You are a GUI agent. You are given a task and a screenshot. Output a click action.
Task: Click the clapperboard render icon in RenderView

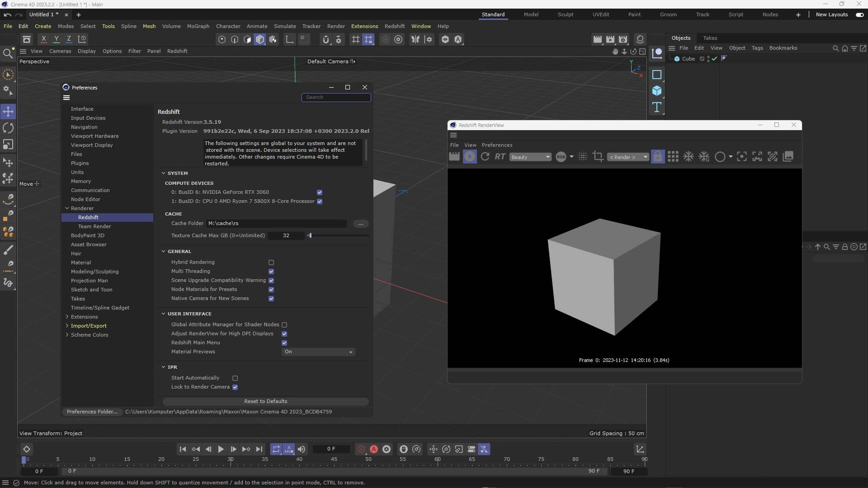454,156
